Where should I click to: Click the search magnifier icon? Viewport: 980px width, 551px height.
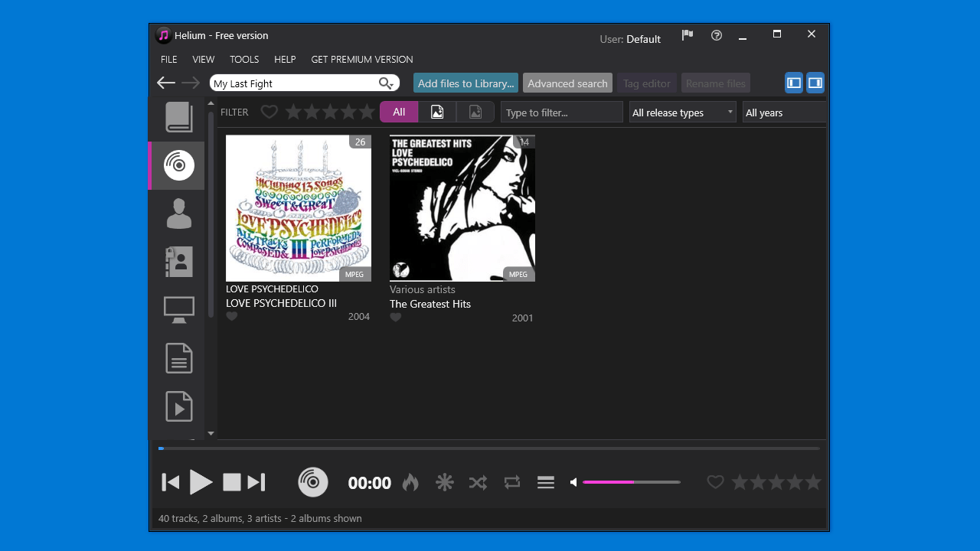[x=386, y=83]
